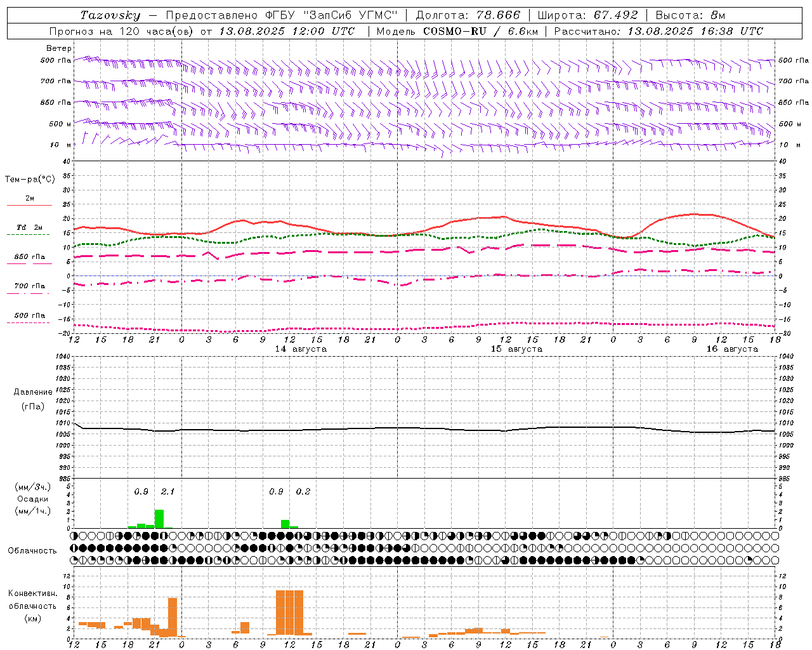Click the "700 гПа" temperature legend label
The width and height of the screenshot is (812, 650).
click(x=30, y=286)
